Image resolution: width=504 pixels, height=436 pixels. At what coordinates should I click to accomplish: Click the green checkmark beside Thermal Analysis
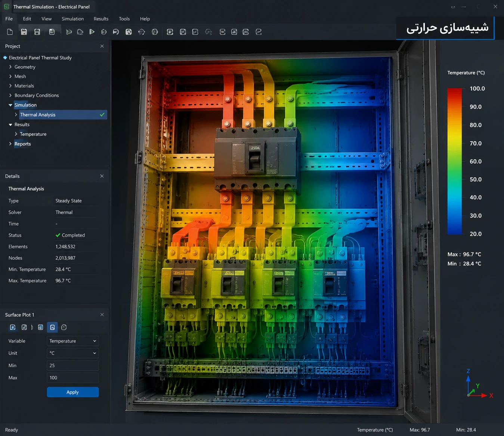pyautogui.click(x=102, y=115)
